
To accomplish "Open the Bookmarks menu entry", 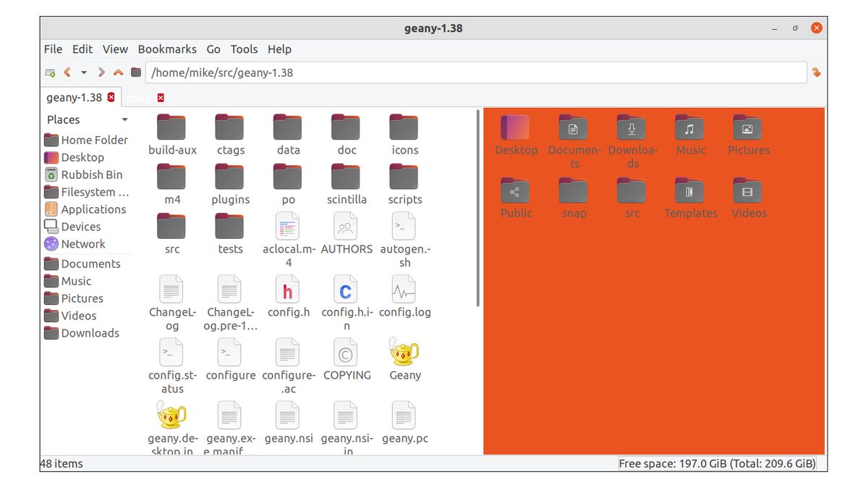I will (167, 49).
